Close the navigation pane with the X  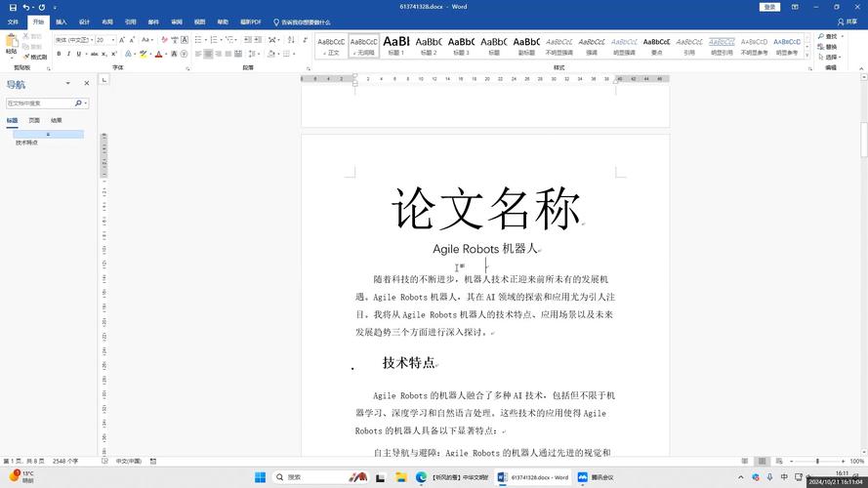coord(86,83)
